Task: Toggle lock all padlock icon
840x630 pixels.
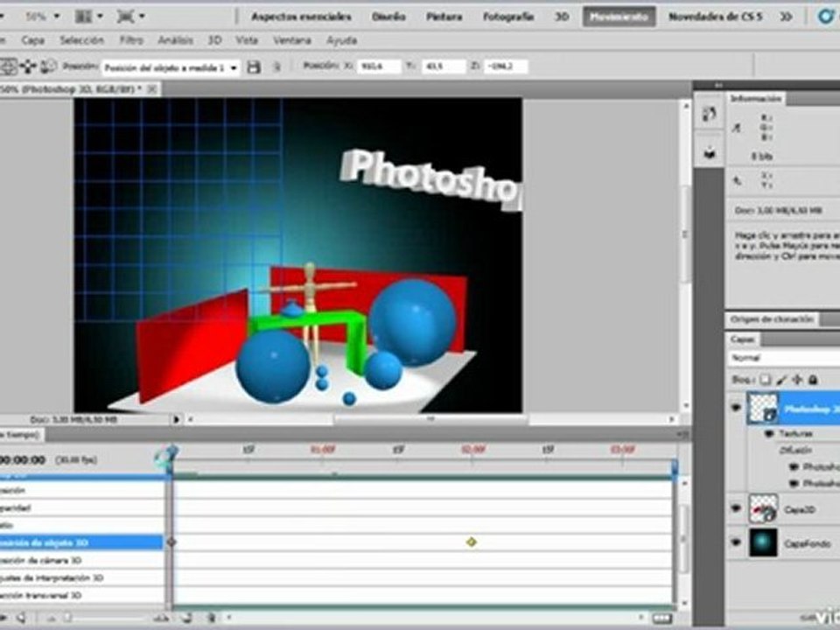Action: tap(813, 380)
